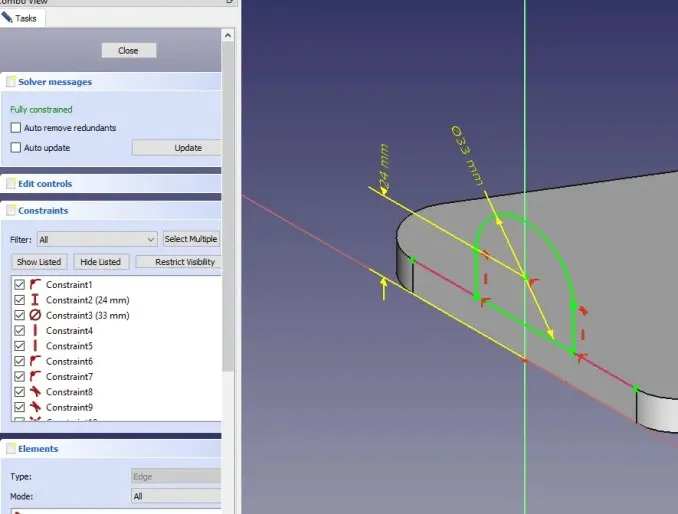
Task: Click the Select Multiple button
Action: click(192, 239)
